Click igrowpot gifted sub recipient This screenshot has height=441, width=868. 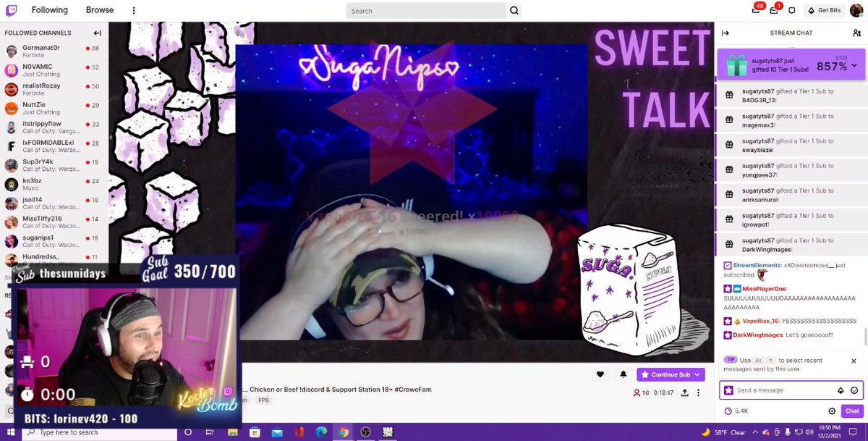[x=757, y=224]
